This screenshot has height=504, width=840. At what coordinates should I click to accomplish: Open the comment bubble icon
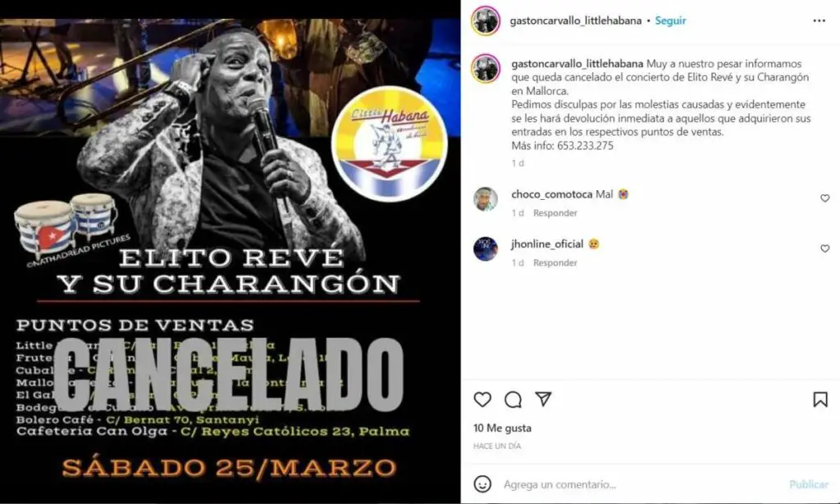pyautogui.click(x=513, y=400)
